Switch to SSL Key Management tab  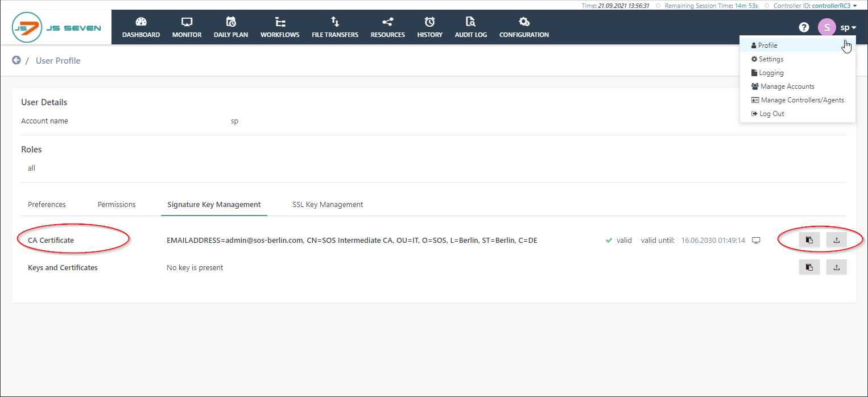click(328, 204)
